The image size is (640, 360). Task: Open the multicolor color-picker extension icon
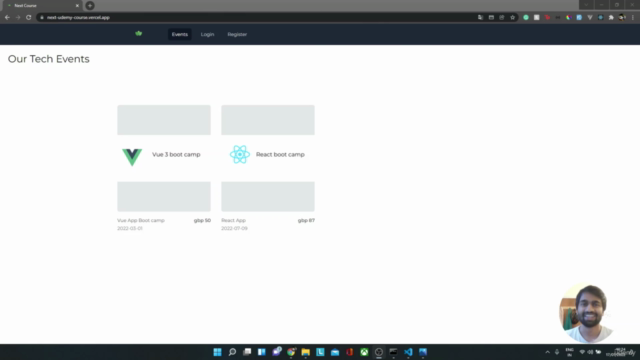568,18
